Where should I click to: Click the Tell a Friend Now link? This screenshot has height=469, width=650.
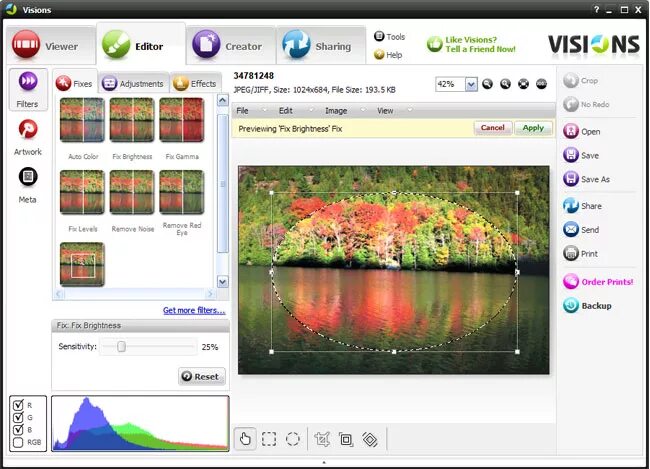(x=480, y=49)
